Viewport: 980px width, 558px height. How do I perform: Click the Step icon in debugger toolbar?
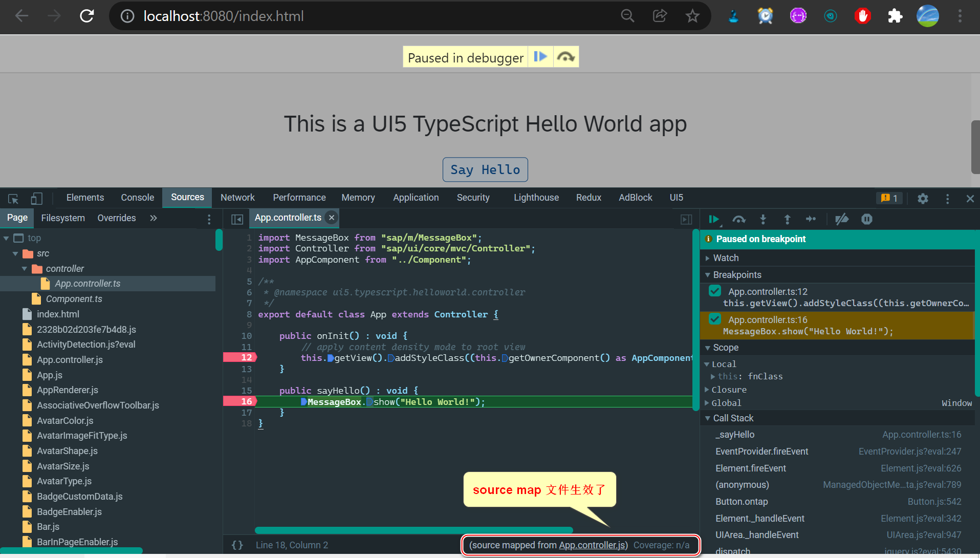tap(811, 219)
